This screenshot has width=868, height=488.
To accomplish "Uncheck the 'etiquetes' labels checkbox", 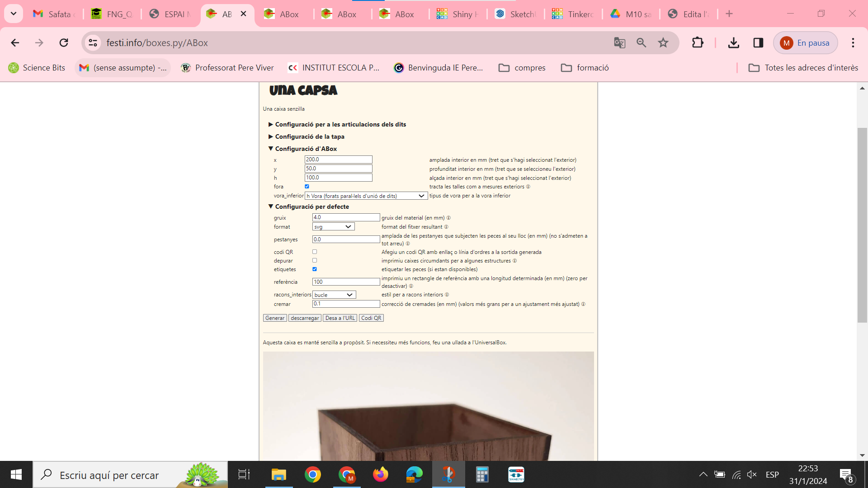I will coord(315,269).
